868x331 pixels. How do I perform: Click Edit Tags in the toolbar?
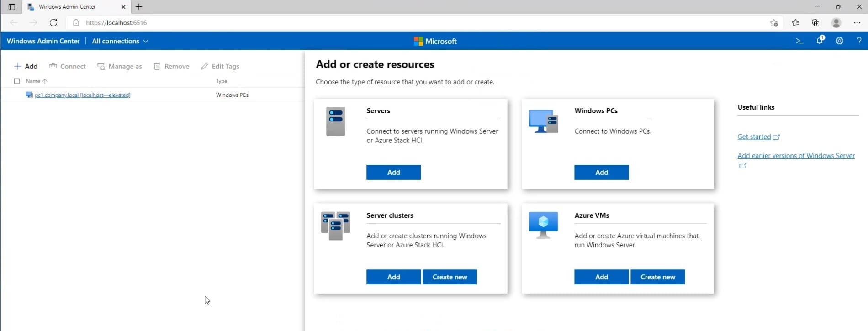(220, 66)
